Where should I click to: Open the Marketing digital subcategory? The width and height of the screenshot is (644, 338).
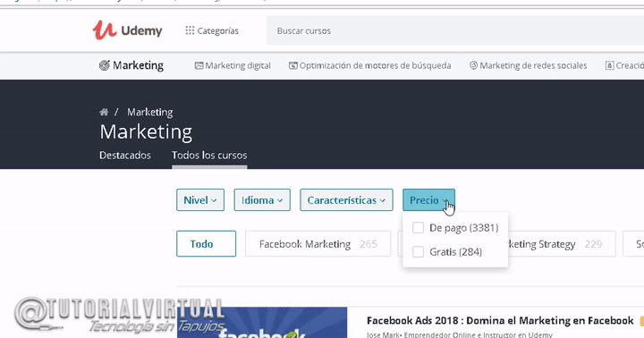[238, 65]
